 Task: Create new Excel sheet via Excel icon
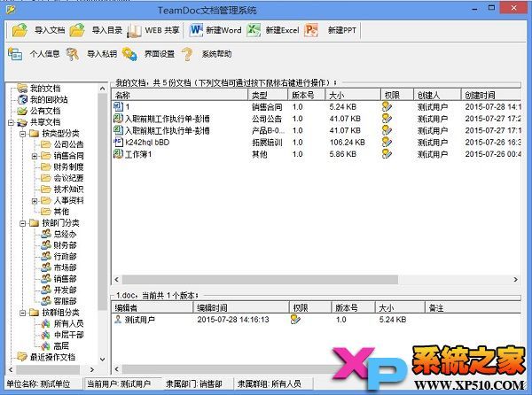point(254,30)
